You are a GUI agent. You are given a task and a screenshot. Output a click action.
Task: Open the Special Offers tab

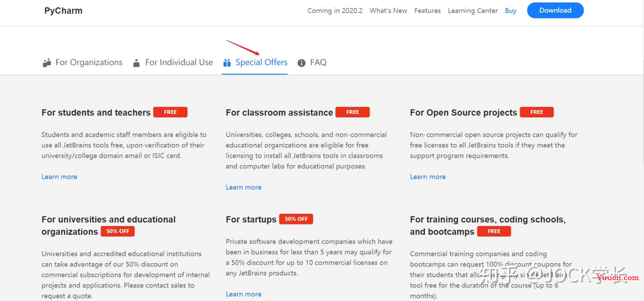click(255, 62)
